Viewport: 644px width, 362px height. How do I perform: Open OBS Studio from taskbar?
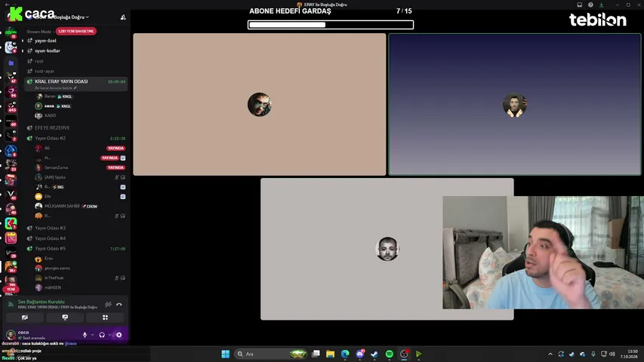click(404, 354)
